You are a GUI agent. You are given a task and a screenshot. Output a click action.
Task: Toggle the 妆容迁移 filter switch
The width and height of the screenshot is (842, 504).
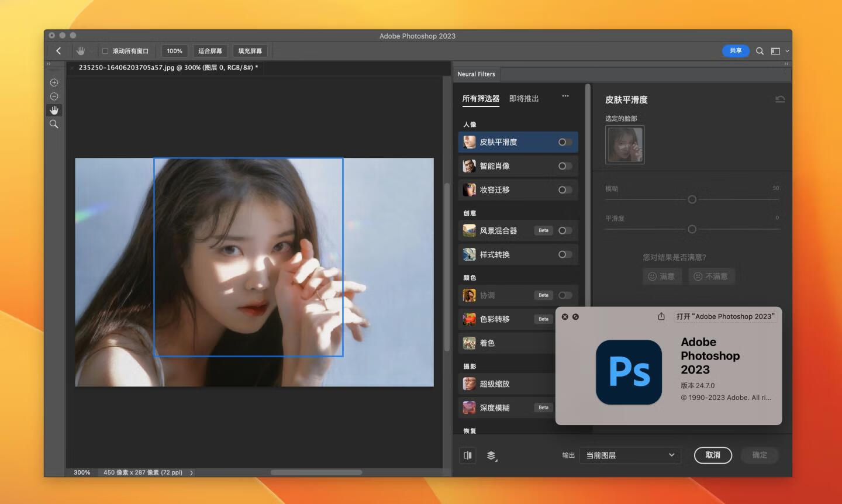pos(564,190)
